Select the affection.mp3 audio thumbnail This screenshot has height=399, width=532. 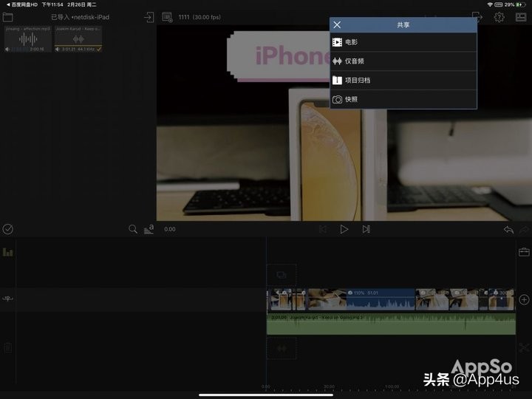[28, 39]
